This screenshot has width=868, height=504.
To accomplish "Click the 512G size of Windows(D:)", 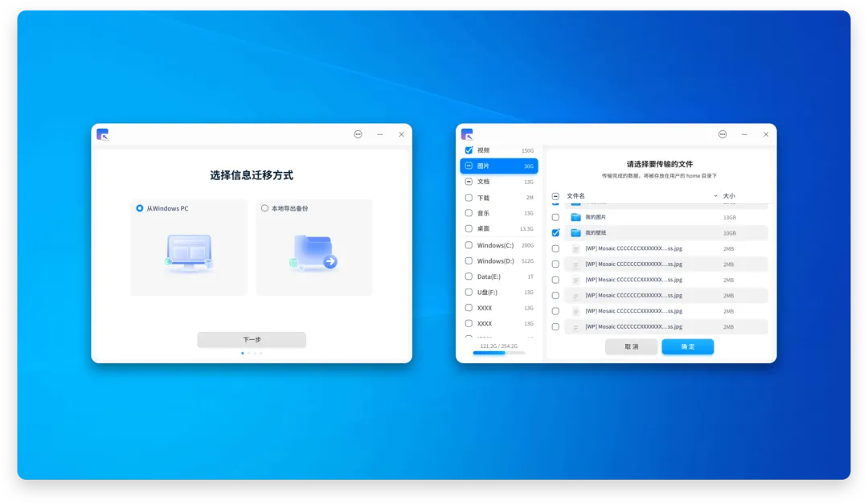I will (527, 261).
